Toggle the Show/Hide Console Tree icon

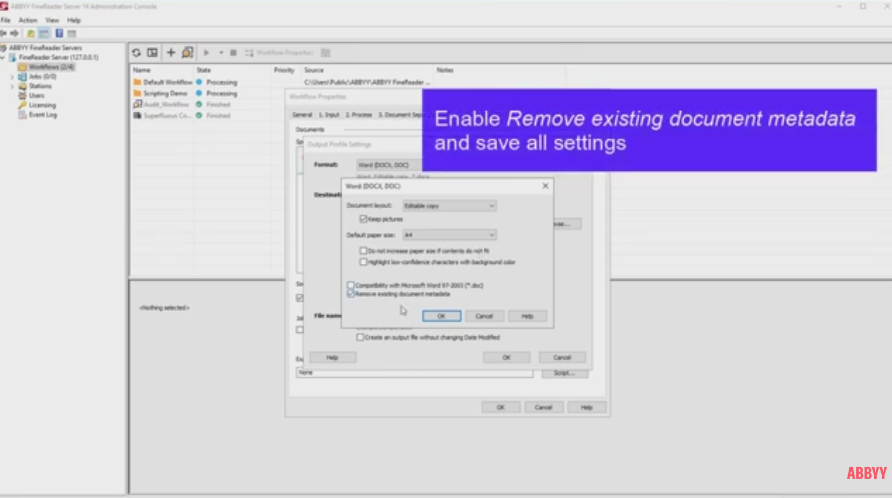coord(44,34)
